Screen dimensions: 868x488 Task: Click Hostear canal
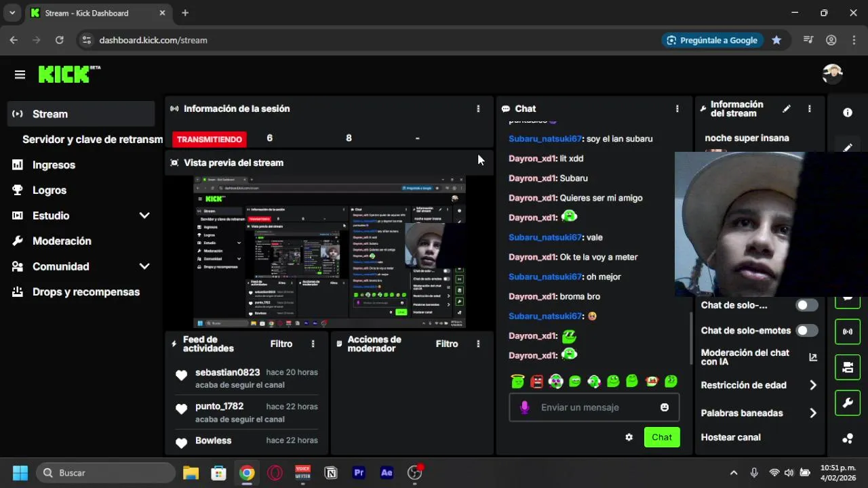pyautogui.click(x=730, y=437)
